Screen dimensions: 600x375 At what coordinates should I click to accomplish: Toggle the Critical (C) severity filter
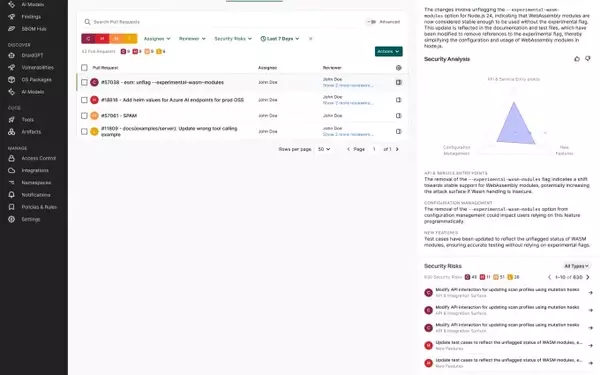(88, 39)
